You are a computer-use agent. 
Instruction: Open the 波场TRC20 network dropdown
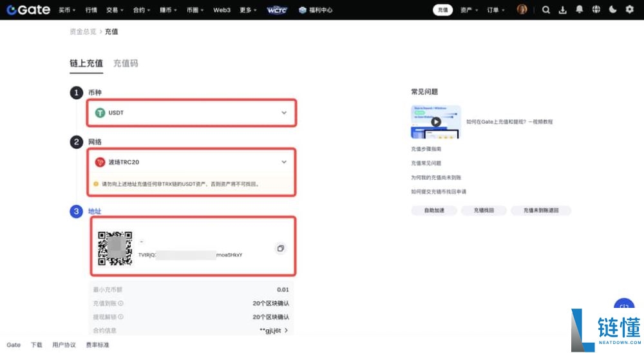pos(191,162)
